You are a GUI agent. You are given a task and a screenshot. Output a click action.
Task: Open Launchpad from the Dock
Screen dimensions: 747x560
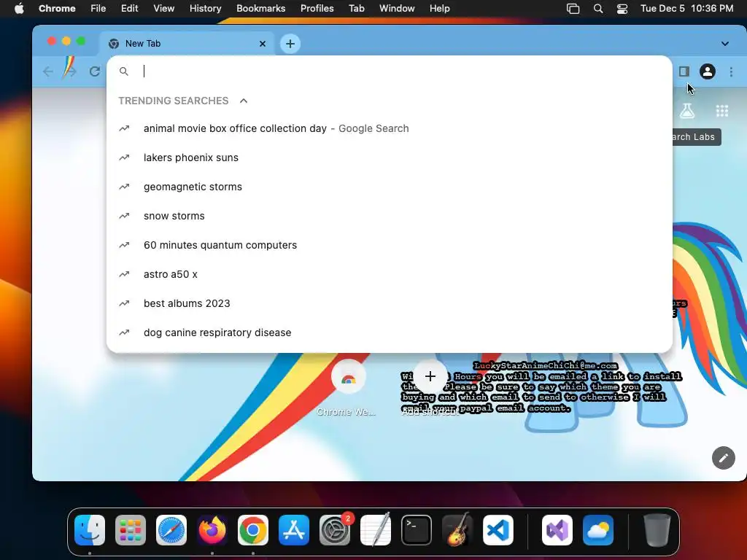coord(131,530)
